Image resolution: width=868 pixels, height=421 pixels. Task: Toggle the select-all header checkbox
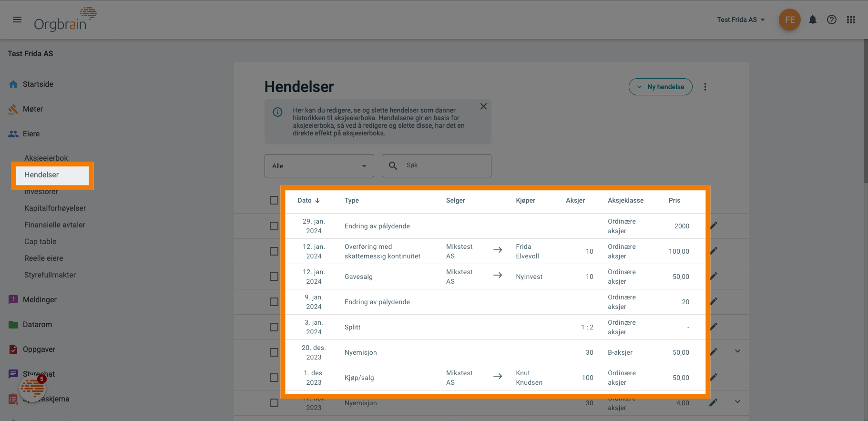coord(274,200)
